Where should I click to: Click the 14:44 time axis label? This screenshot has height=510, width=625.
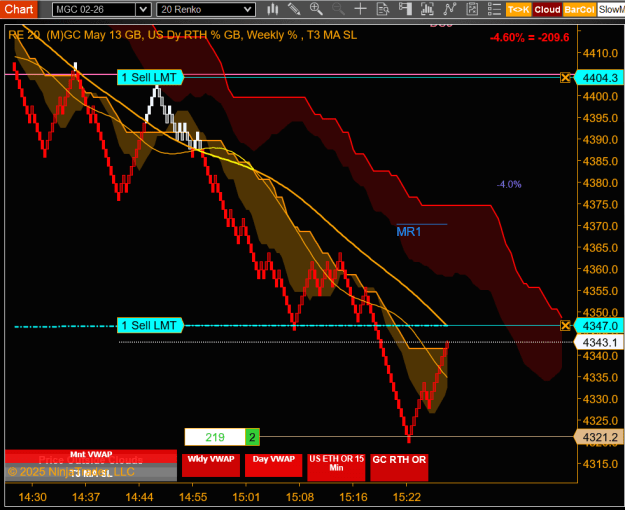click(139, 497)
